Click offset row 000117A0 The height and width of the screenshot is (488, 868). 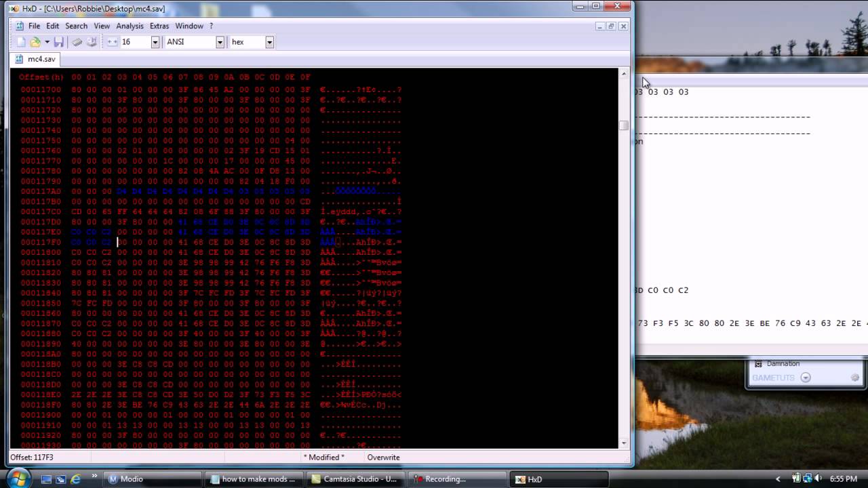point(210,191)
